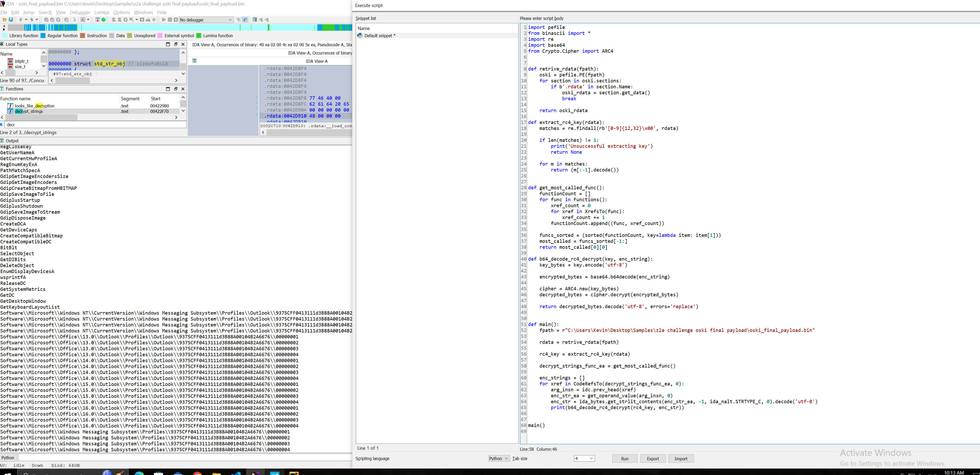This screenshot has width=980, height=475.
Task: Open the Lumina menu
Action: 101,12
